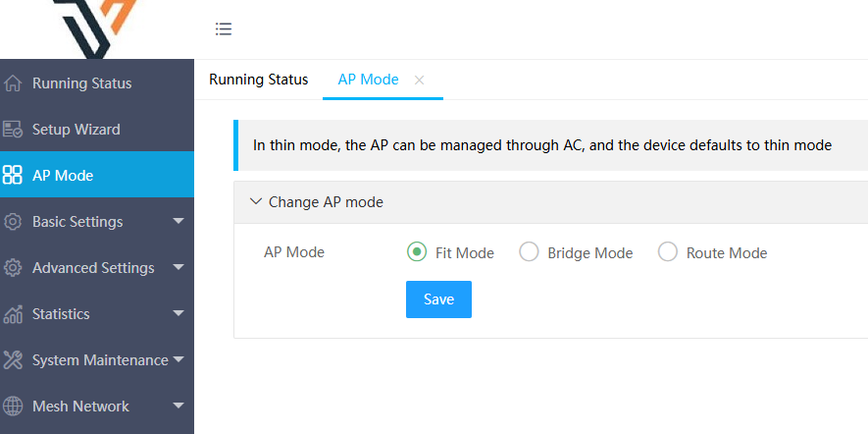The width and height of the screenshot is (868, 434).
Task: Click the Advanced Settings gear icon
Action: [13, 268]
